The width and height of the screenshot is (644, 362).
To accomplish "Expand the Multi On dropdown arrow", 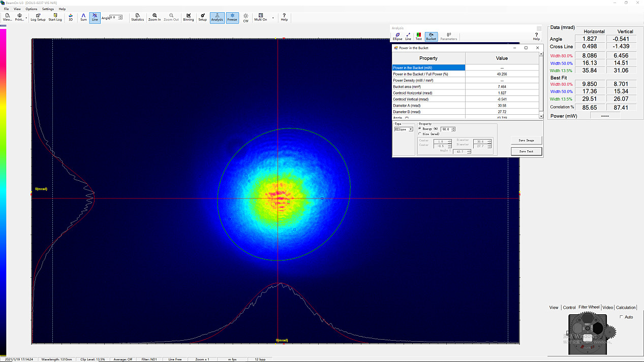I will click(x=273, y=18).
